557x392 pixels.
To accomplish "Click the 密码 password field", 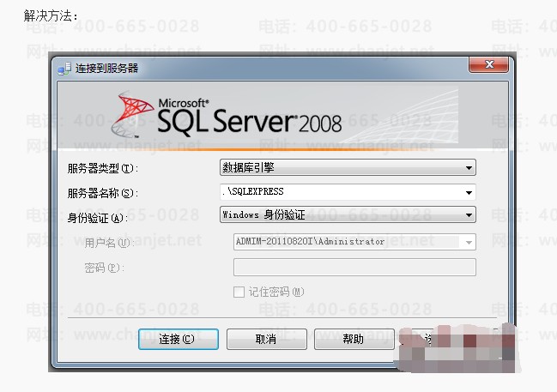I will [354, 268].
